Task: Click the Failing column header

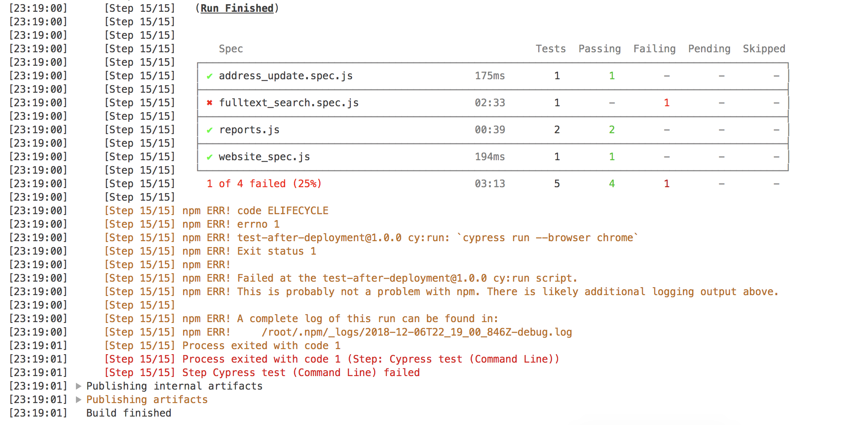Action: click(x=655, y=49)
